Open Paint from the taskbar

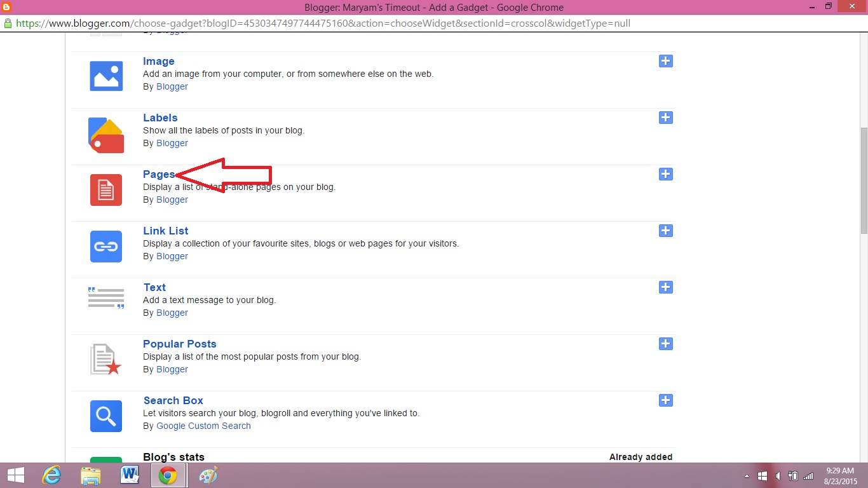pyautogui.click(x=208, y=475)
